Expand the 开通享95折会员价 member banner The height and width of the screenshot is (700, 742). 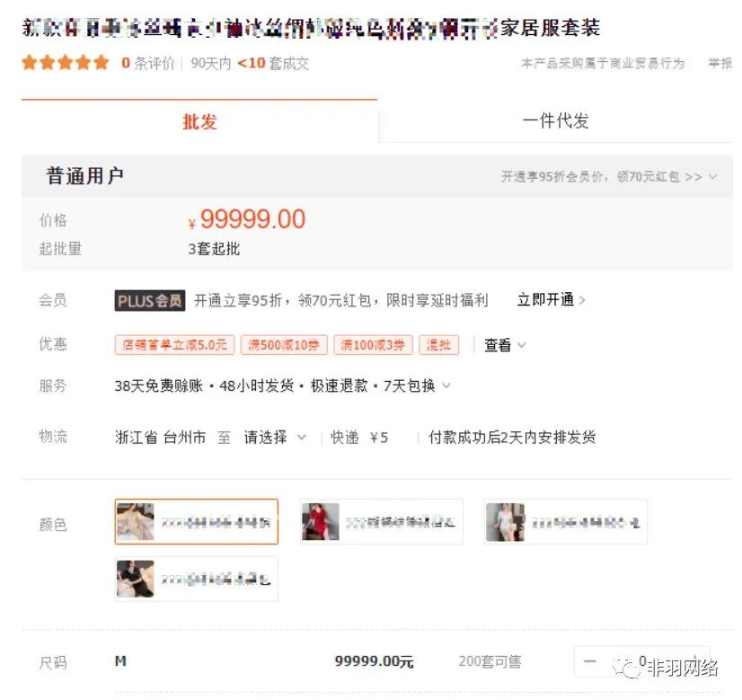(609, 177)
